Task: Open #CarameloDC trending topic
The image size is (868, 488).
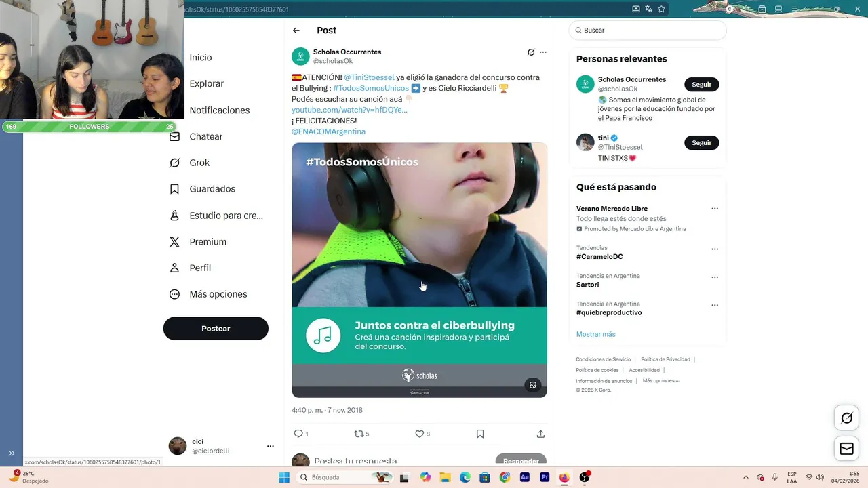Action: 599,257
